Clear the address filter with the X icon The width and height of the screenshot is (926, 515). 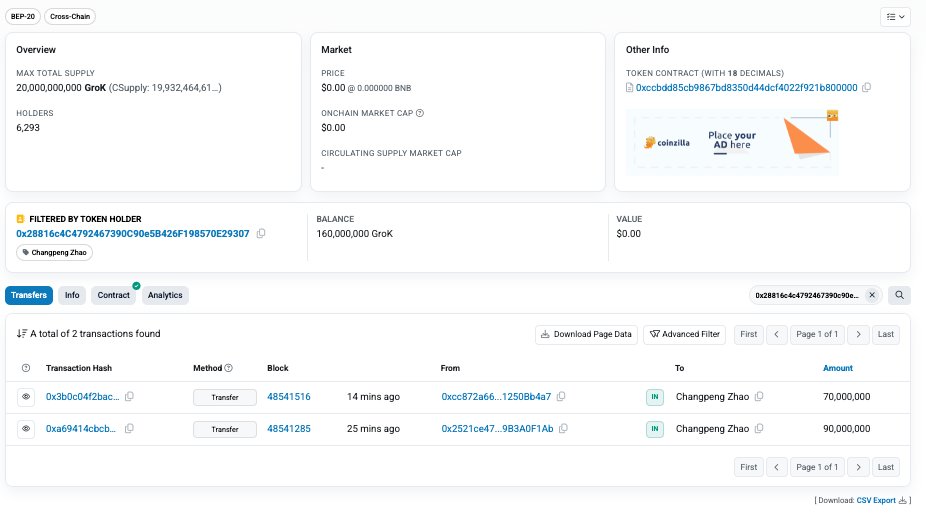(871, 295)
